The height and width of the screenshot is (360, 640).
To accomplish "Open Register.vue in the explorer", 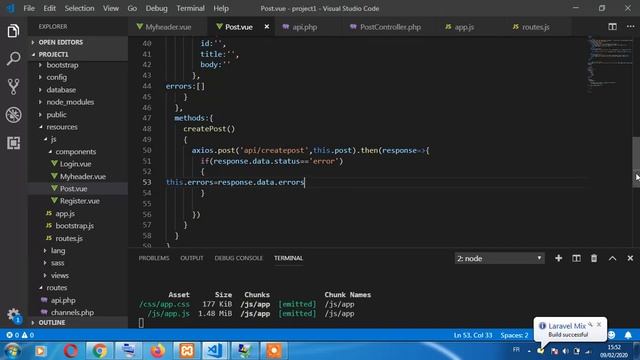I will [x=80, y=201].
